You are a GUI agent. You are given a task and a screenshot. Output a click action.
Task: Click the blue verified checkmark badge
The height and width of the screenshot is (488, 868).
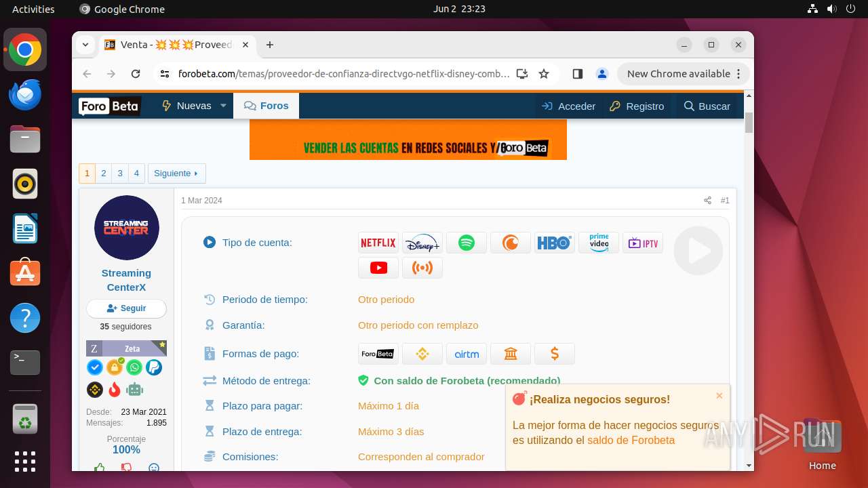pos(95,367)
